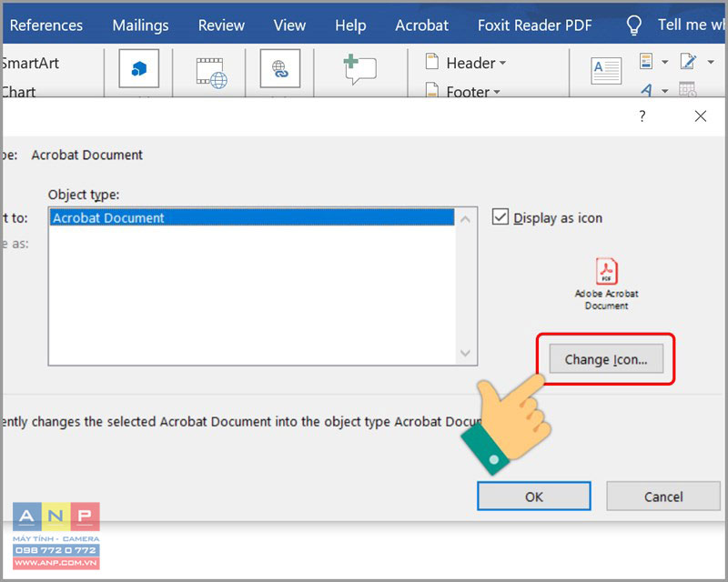Image resolution: width=728 pixels, height=582 pixels.
Task: Click the Text Box icon
Action: (x=606, y=71)
